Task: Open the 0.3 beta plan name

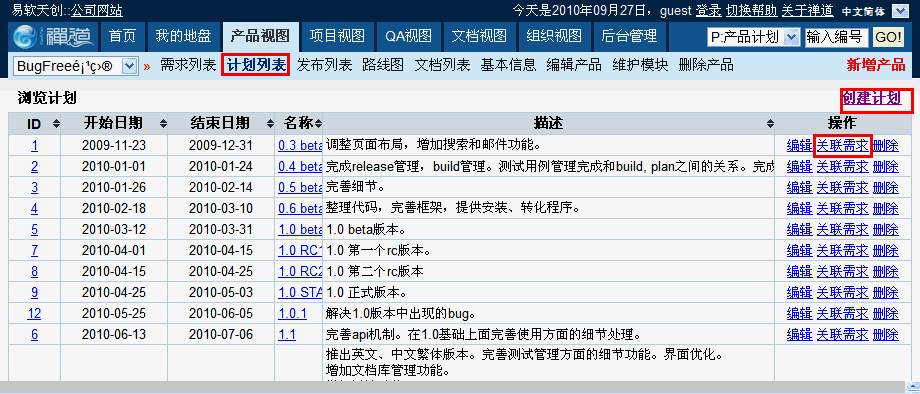Action: pyautogui.click(x=300, y=145)
